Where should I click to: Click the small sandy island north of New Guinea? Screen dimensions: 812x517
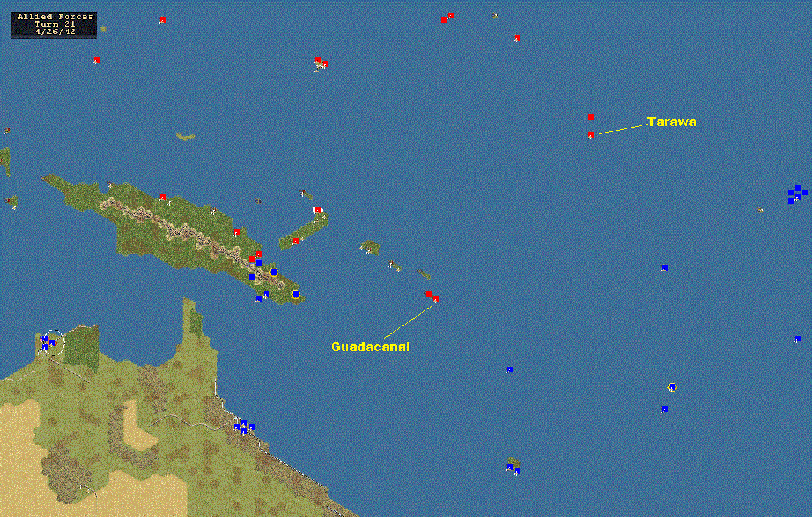pyautogui.click(x=185, y=136)
